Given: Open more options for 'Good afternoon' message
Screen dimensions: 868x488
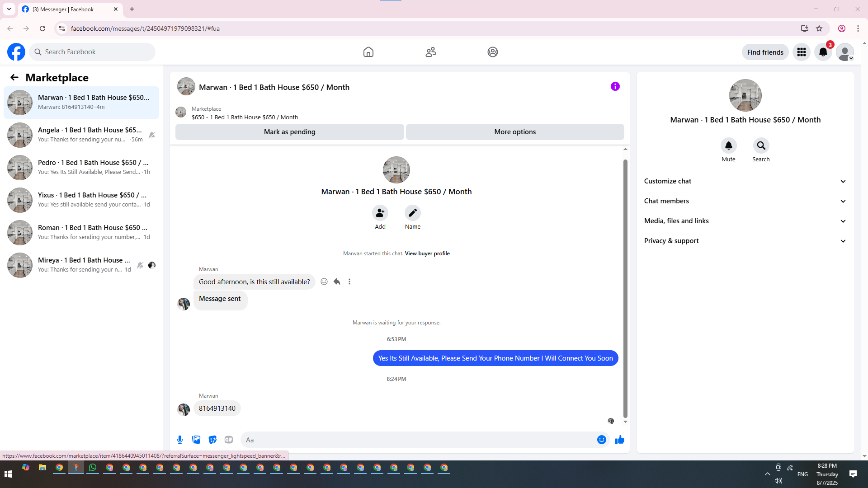Looking at the screenshot, I should tap(349, 282).
